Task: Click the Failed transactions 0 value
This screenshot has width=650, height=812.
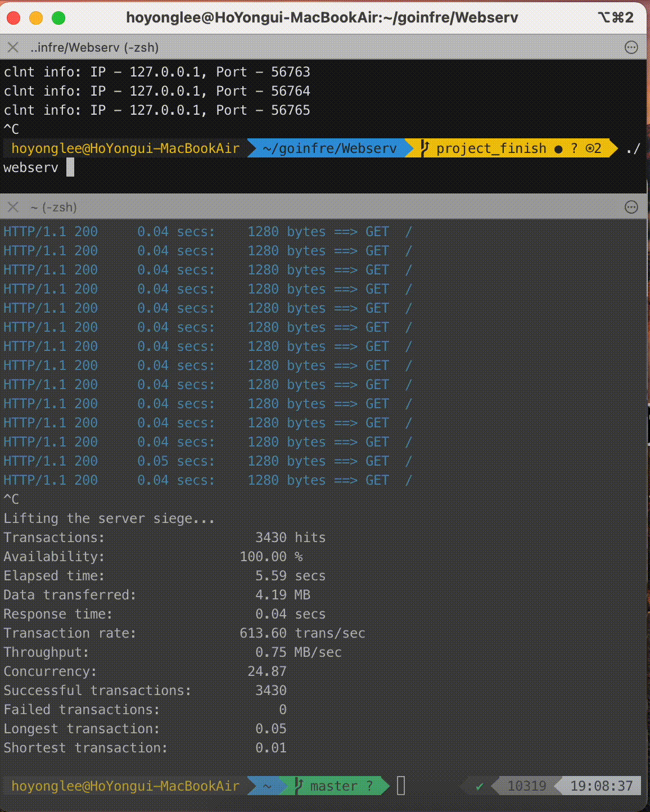Action: pos(283,710)
